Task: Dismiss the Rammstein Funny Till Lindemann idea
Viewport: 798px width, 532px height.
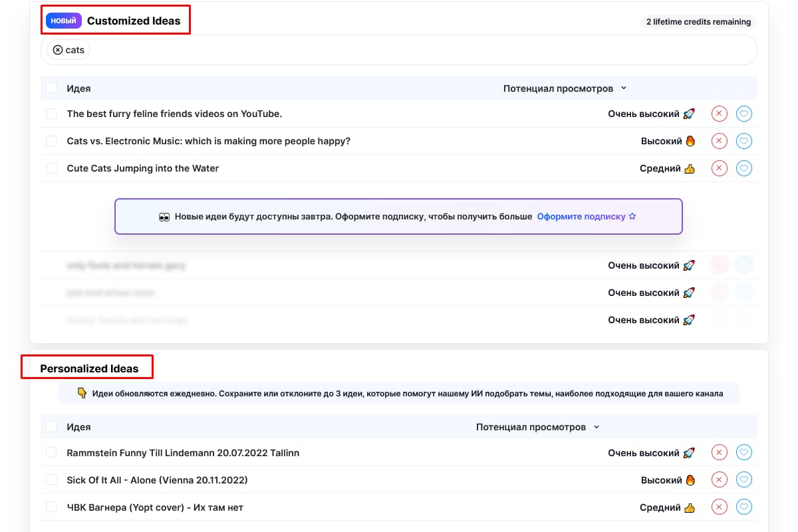Action: click(719, 453)
